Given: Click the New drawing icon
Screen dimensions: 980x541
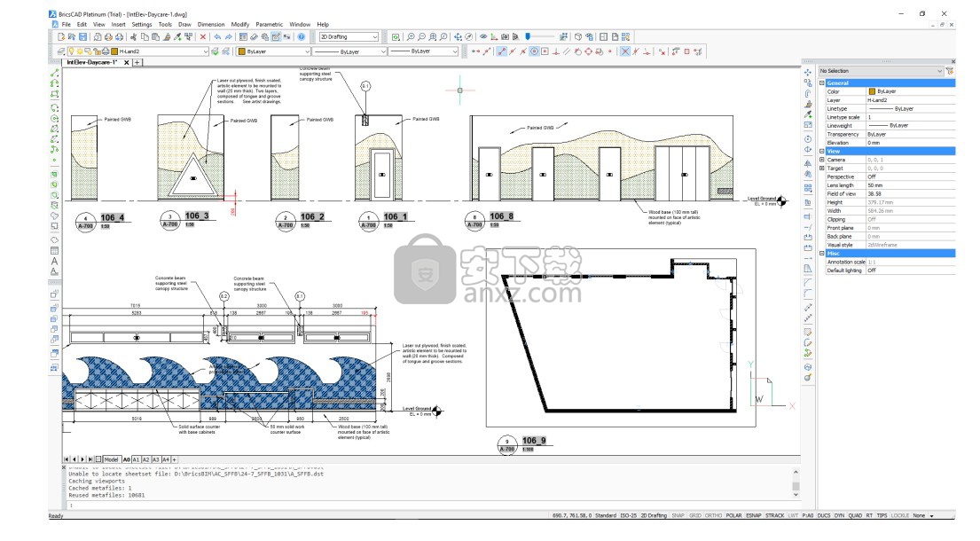Looking at the screenshot, I should 61,37.
